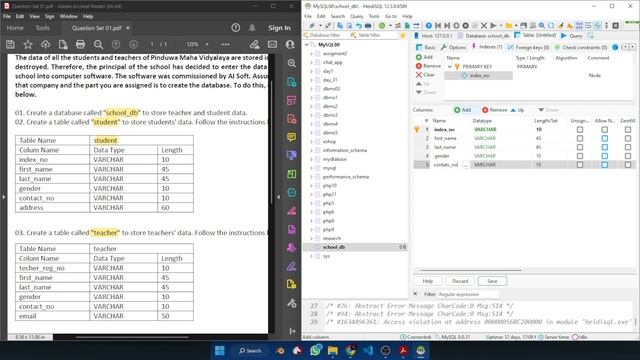Click the regular expression filter field
640x360 pixels.
pos(468,294)
